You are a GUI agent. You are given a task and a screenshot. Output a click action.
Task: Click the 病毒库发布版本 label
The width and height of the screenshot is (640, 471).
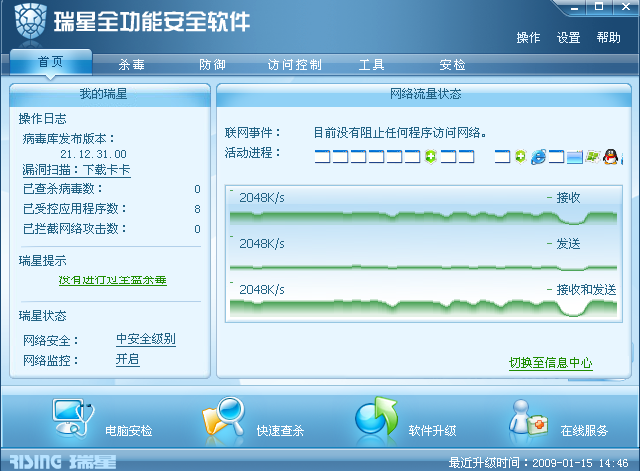[68, 139]
